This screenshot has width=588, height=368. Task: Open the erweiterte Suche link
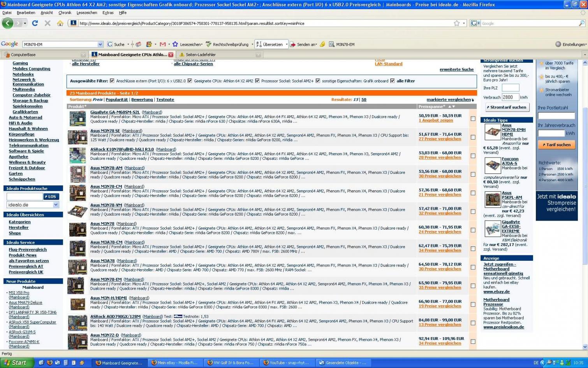click(456, 69)
